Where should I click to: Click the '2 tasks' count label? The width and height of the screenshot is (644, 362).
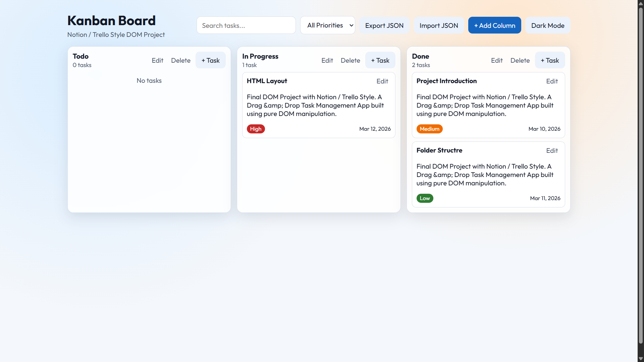pos(421,65)
